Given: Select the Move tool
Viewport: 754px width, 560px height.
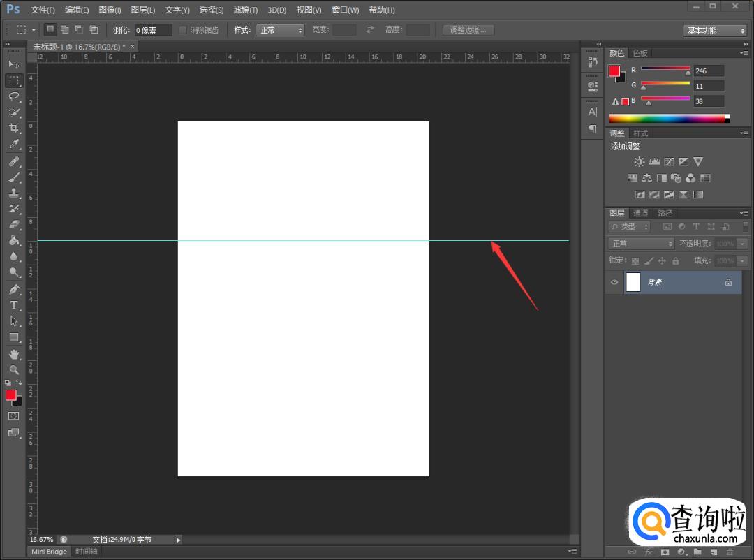Looking at the screenshot, I should coord(14,64).
